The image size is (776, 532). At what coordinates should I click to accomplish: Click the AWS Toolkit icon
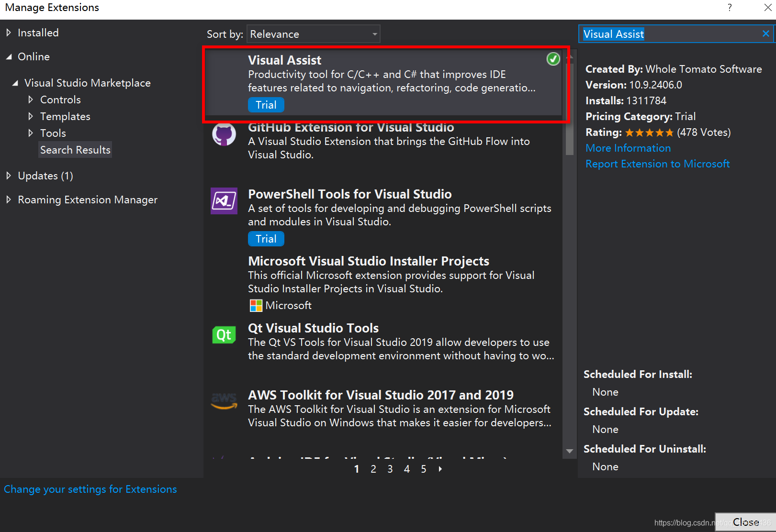coord(224,401)
